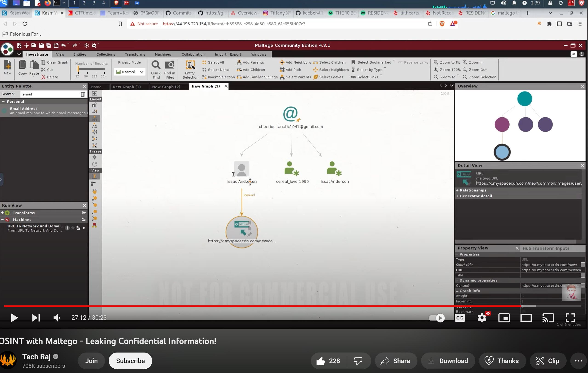Click the Freeze layout snowflake icon

(x=94, y=157)
